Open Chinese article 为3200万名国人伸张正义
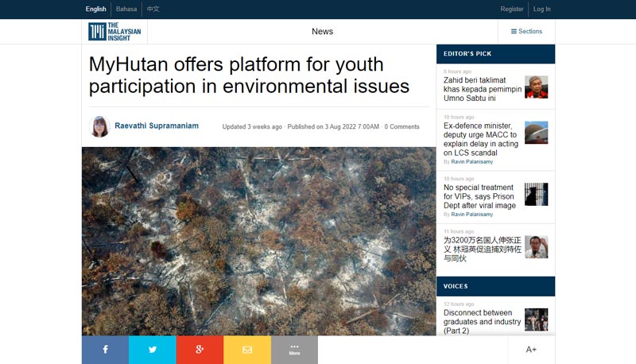The image size is (636, 364). click(483, 249)
